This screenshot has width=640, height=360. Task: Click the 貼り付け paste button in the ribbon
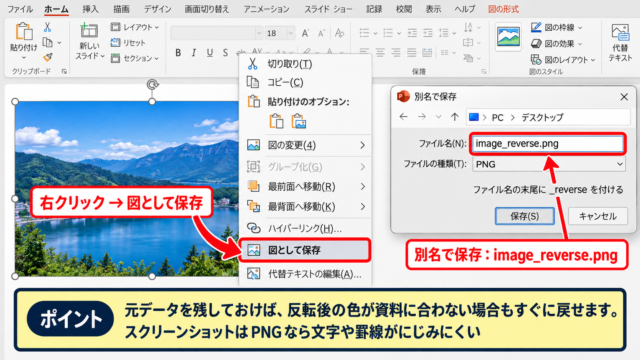click(x=24, y=41)
